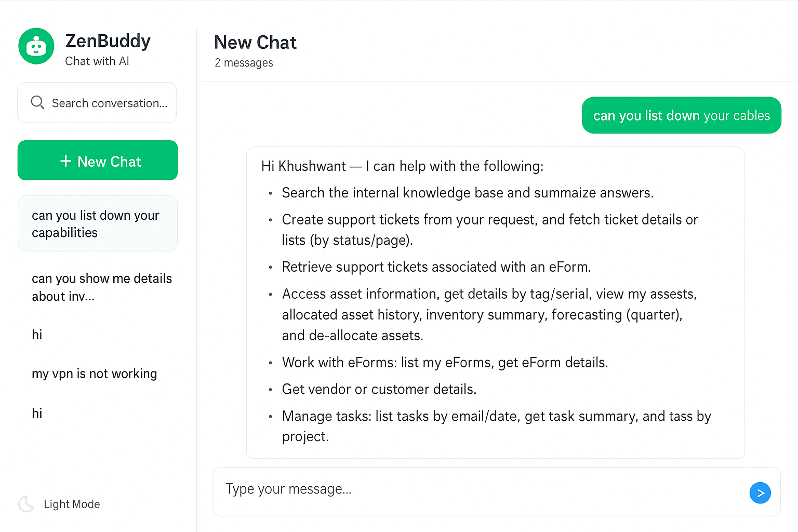This screenshot has height=532, width=798.
Task: Click the AI reply card greeting Khushwant
Action: (495, 302)
